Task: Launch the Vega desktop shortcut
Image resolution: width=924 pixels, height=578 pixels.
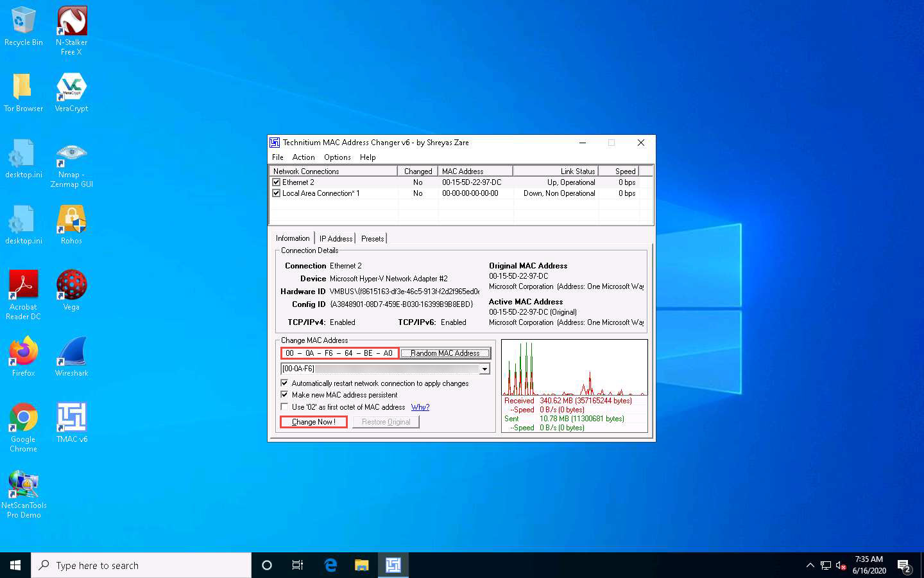Action: 71,290
